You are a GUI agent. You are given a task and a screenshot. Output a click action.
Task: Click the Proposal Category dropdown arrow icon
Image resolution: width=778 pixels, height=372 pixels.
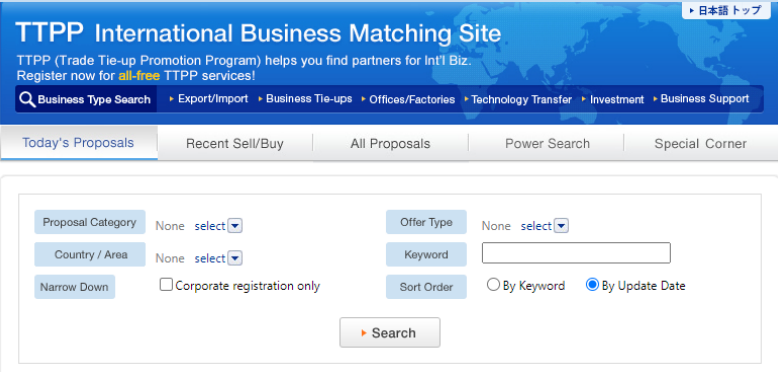236,226
